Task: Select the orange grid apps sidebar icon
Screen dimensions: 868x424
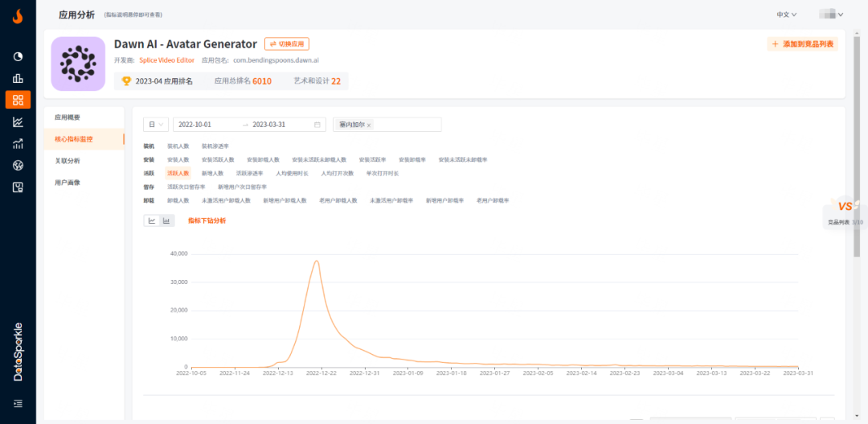Action: (x=18, y=100)
